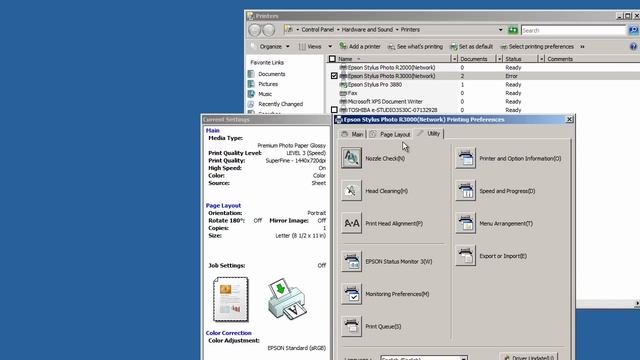Expand the Control Panel breadcrumb arrow
The image size is (640, 360).
[x=338, y=30]
